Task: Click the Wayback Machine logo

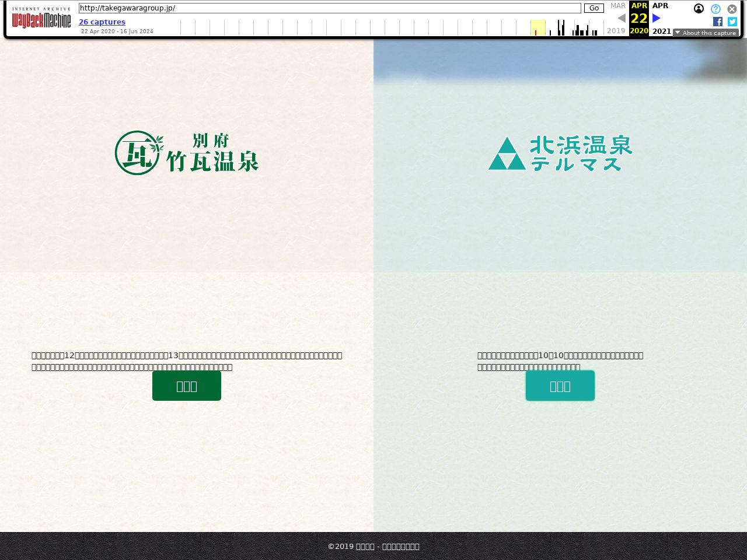Action: click(x=41, y=18)
